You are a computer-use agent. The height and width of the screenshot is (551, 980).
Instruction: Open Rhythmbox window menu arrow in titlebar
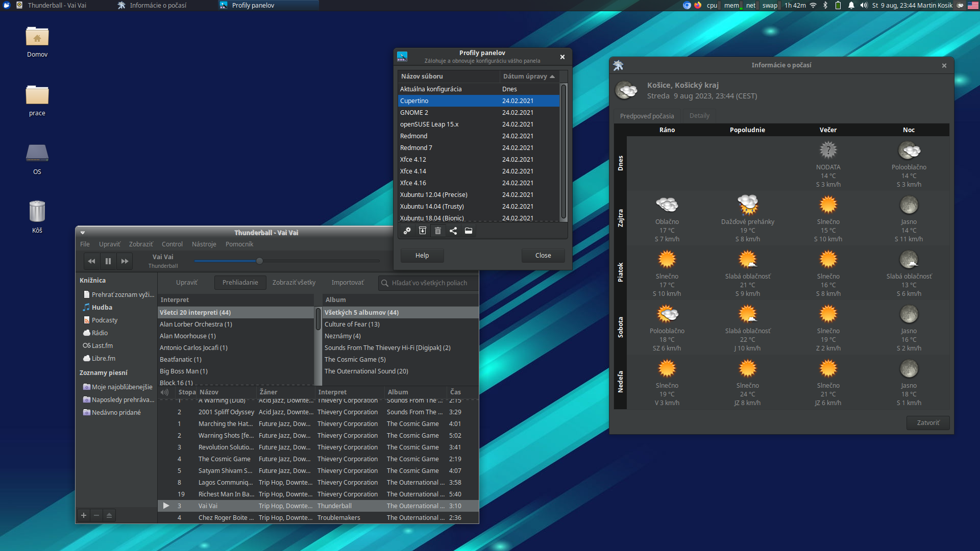[83, 233]
